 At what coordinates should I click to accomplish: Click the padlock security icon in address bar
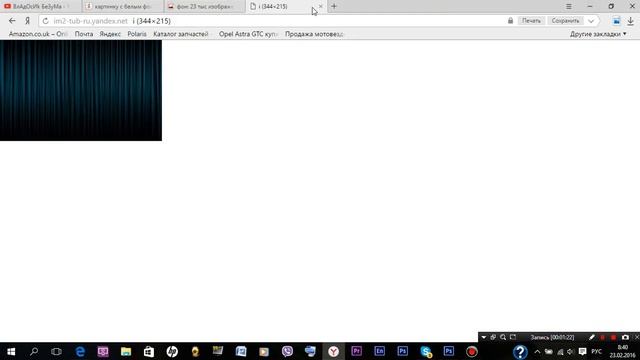pyautogui.click(x=510, y=20)
